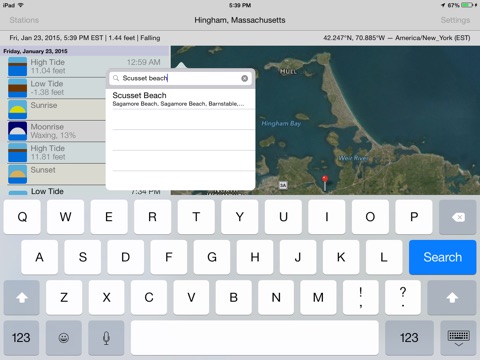The image size is (480, 360).
Task: Tap the backspace delete key
Action: 458,217
